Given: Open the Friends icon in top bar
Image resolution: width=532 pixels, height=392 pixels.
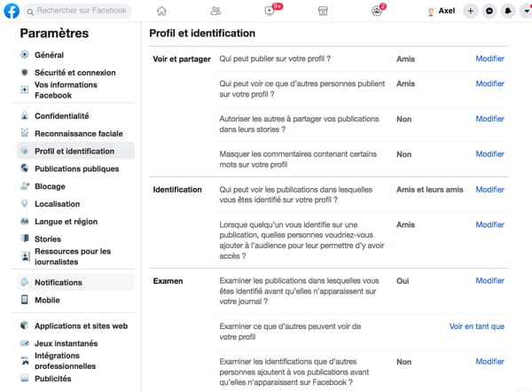Looking at the screenshot, I should pyautogui.click(x=215, y=12).
